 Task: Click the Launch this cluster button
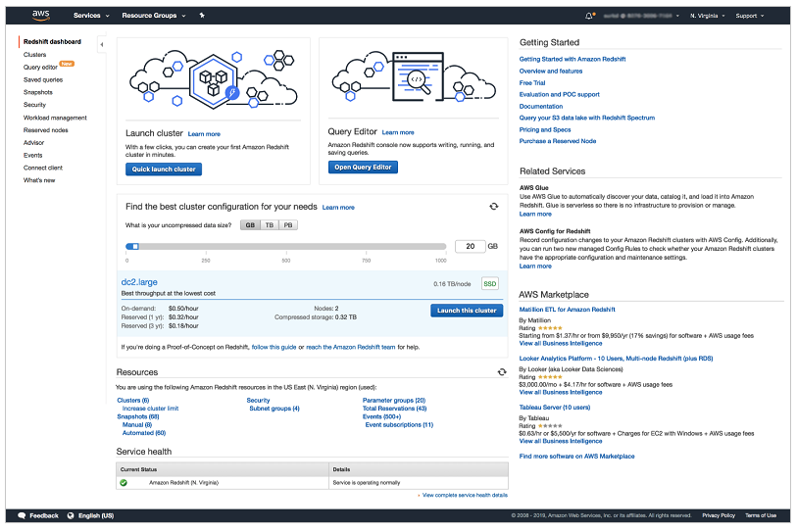click(x=467, y=311)
